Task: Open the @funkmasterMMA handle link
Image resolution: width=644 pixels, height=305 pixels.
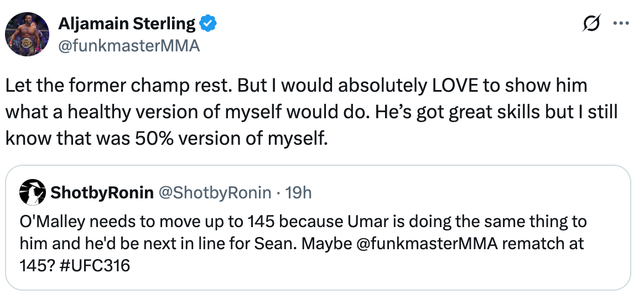Action: coord(128,46)
